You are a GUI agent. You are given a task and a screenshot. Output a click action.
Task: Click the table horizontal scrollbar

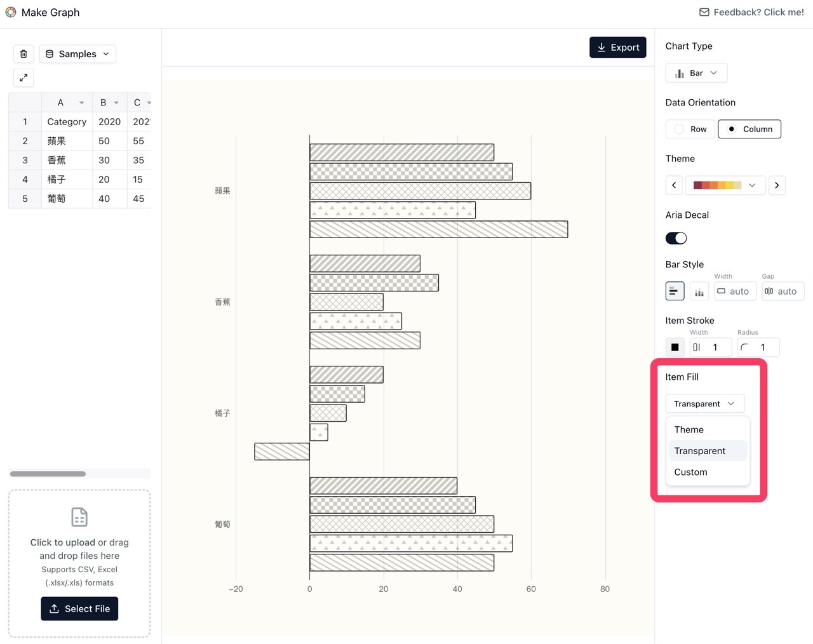point(48,474)
